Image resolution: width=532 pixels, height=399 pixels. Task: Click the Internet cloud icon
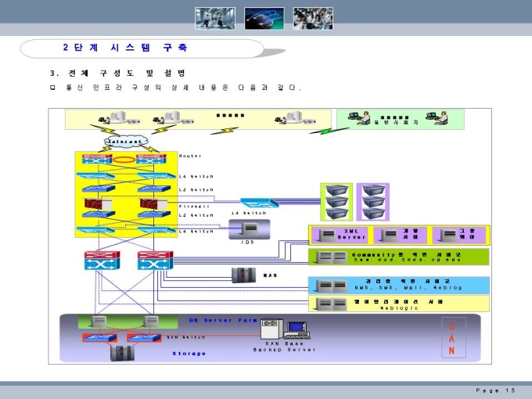click(x=126, y=141)
